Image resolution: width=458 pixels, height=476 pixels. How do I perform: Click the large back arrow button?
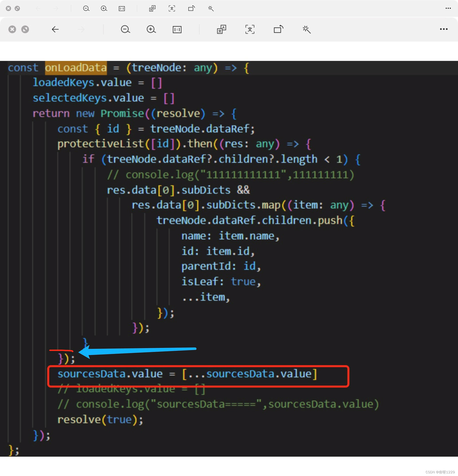coord(55,29)
